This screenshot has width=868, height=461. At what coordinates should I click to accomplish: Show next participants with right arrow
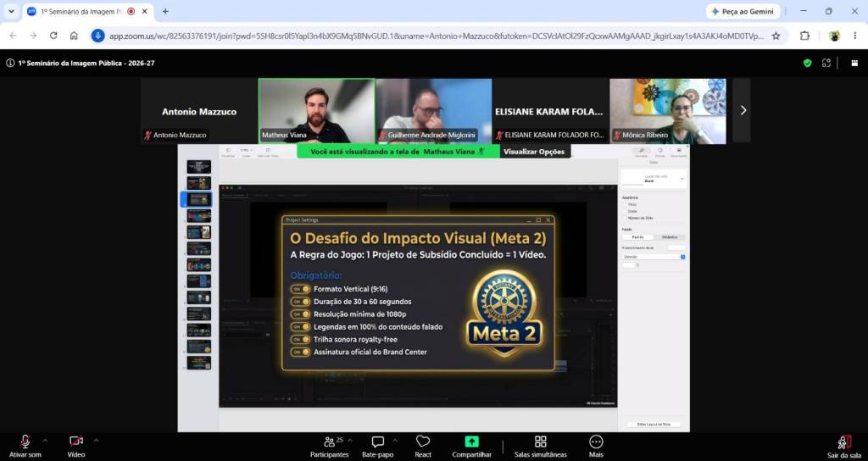pyautogui.click(x=743, y=111)
